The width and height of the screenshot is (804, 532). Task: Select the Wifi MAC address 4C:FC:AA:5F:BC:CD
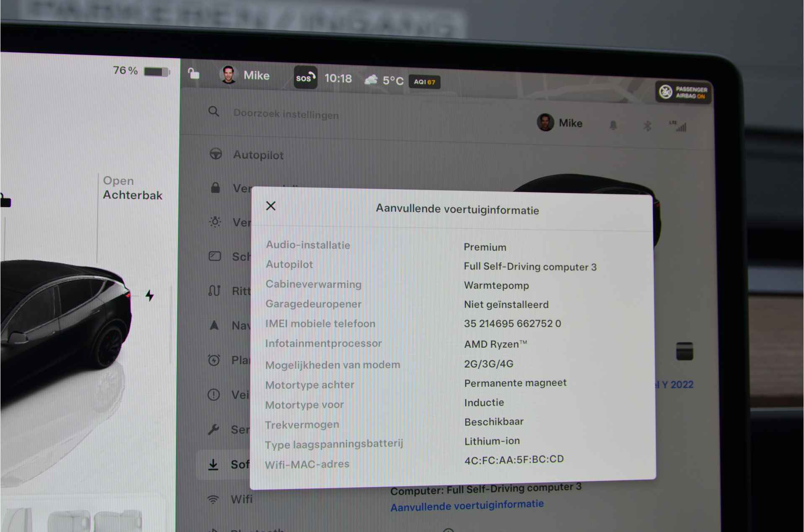click(514, 460)
